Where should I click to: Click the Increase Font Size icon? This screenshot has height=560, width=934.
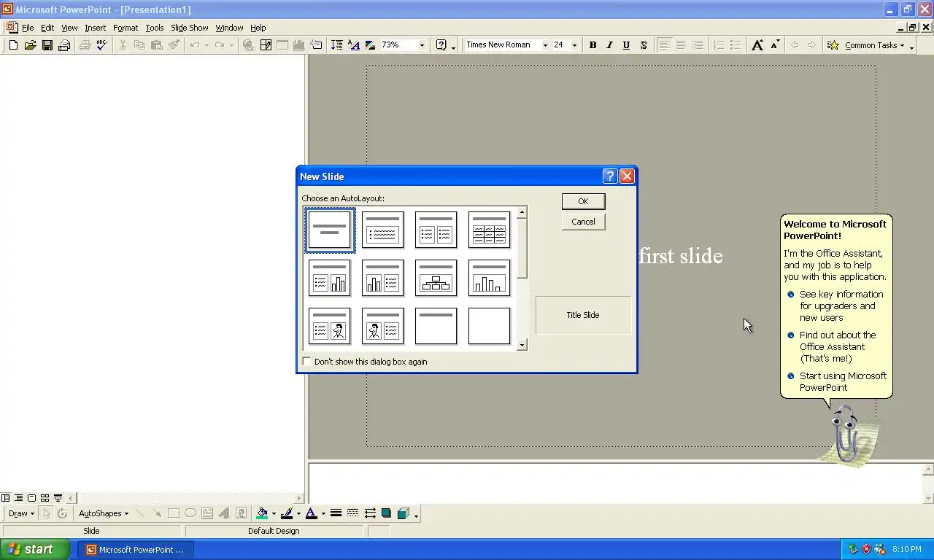pos(757,45)
